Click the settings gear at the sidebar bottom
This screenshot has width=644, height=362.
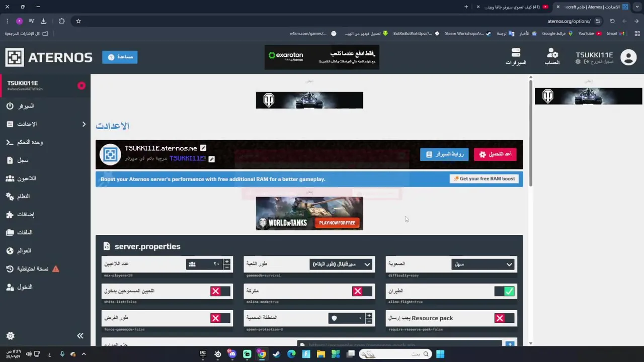coord(10,336)
